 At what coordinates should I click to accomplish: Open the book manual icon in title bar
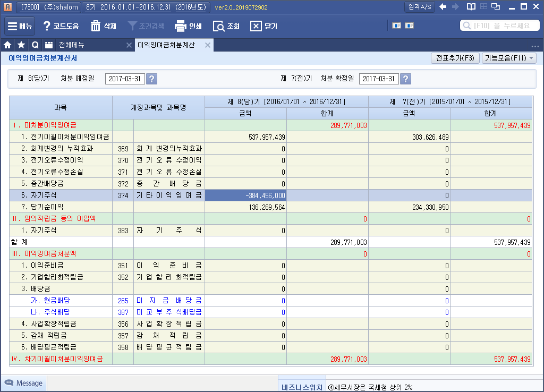click(x=471, y=7)
